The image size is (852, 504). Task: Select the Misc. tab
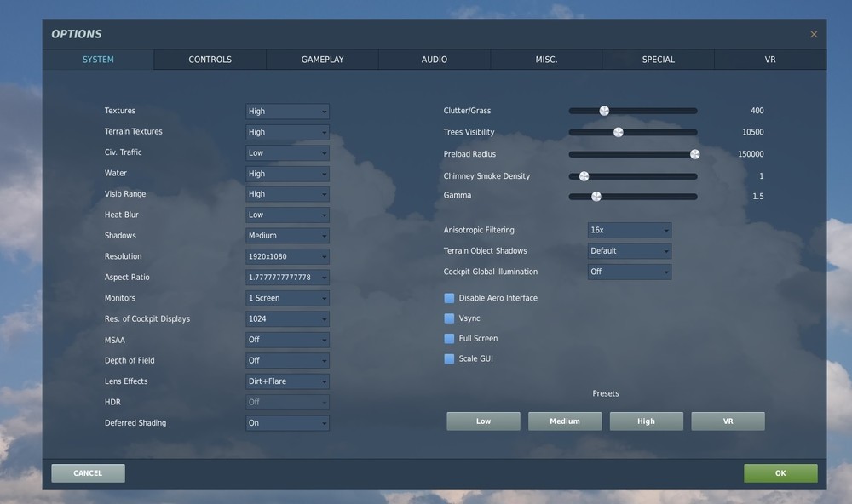click(546, 60)
